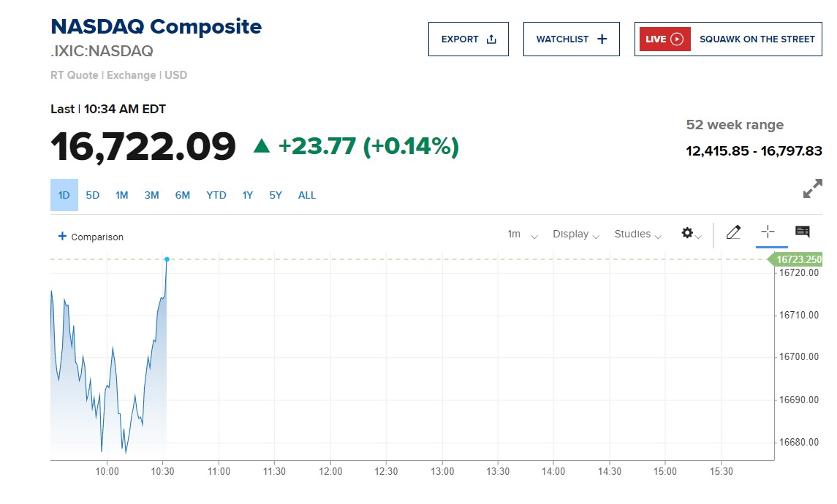Add to Watchlist

(x=571, y=39)
